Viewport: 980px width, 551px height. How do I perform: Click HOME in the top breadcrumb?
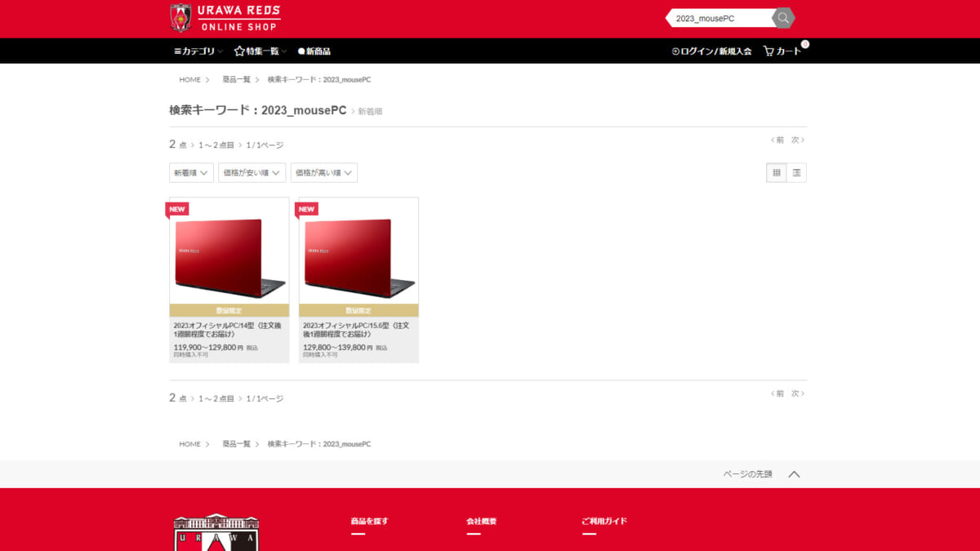click(x=189, y=79)
